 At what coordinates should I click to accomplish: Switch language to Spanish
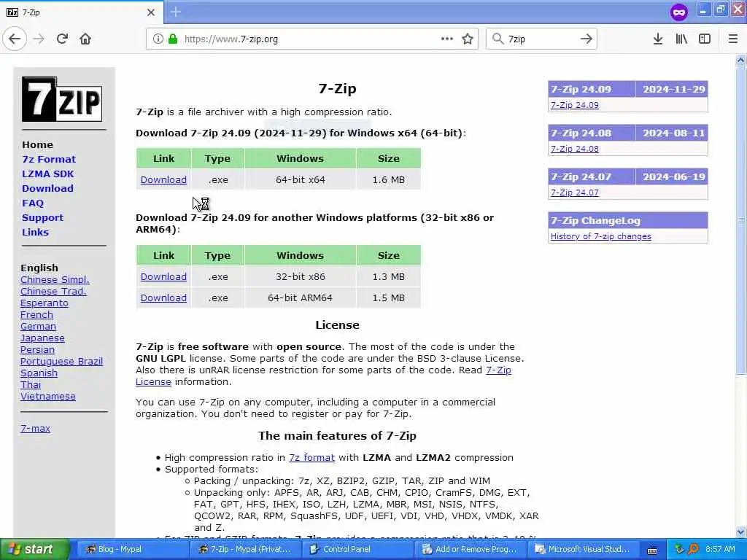click(x=39, y=373)
